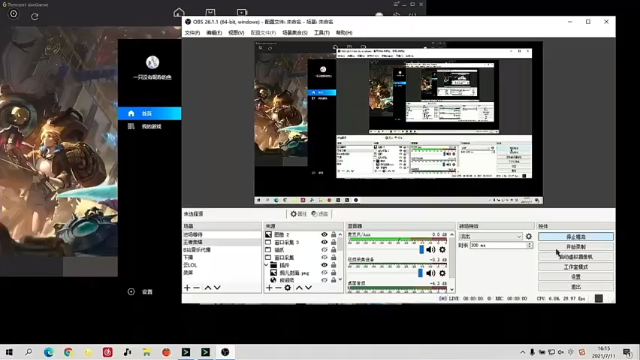This screenshot has width=640, height=360.
Task: Open OBS 设置 settings button
Action: point(576,277)
